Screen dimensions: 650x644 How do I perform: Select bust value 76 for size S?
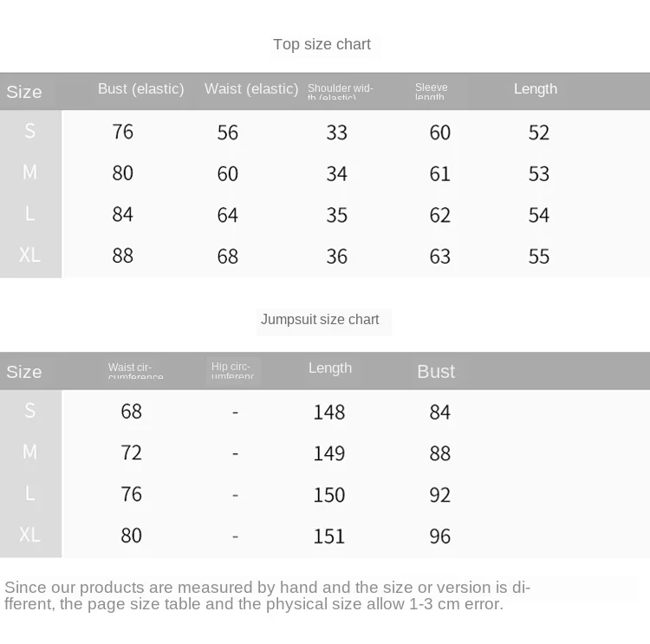pos(123,132)
